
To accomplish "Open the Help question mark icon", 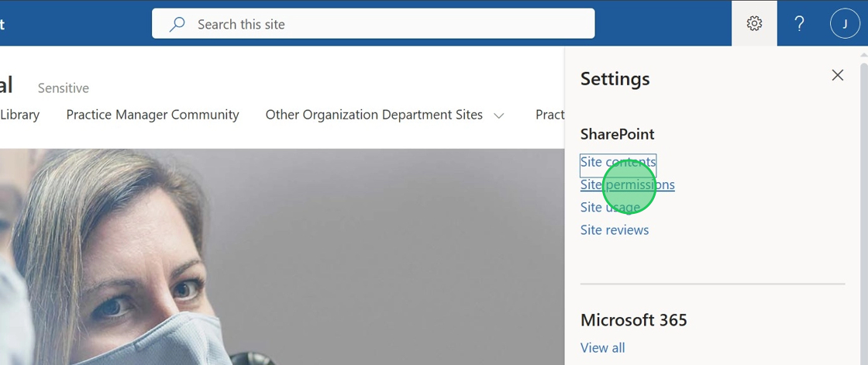I will tap(800, 24).
